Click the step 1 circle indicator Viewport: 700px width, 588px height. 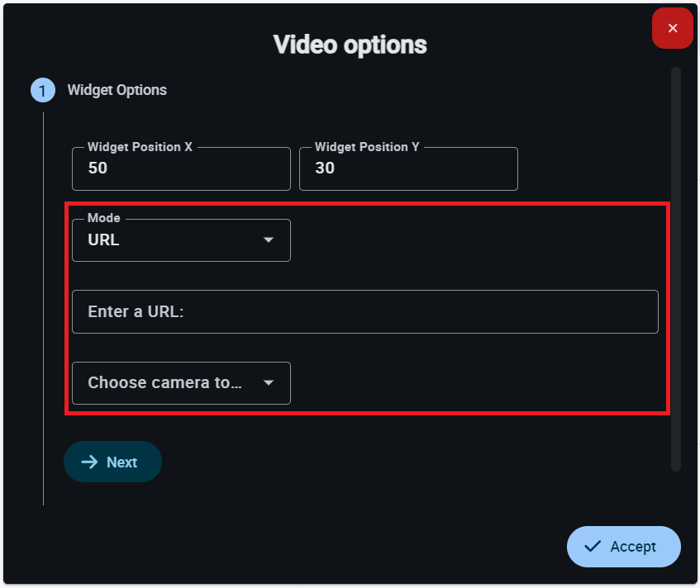point(43,90)
